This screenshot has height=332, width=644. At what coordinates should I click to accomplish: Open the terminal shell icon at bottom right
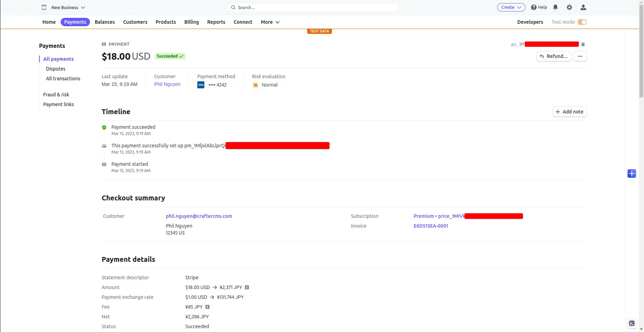tap(631, 323)
